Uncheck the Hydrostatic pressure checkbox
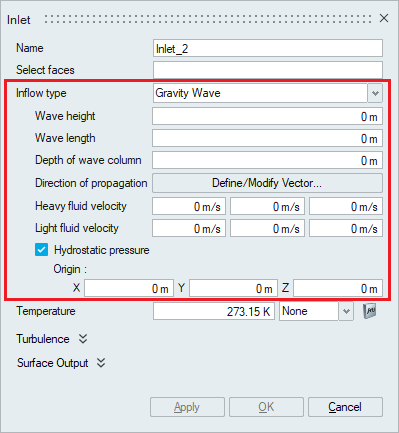399x433 pixels. [41, 250]
